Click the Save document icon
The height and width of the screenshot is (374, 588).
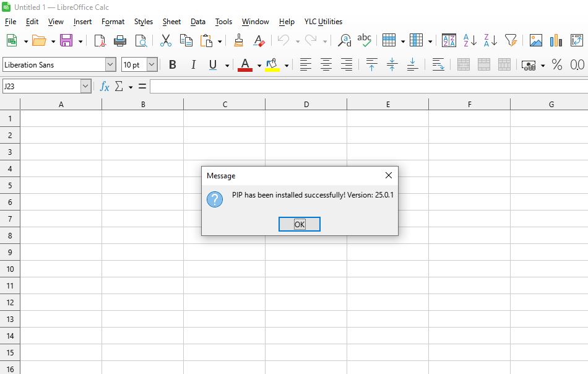point(66,41)
